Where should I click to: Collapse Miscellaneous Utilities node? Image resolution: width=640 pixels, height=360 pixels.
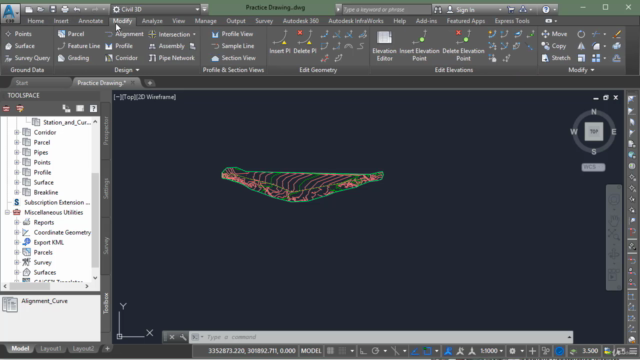click(7, 212)
